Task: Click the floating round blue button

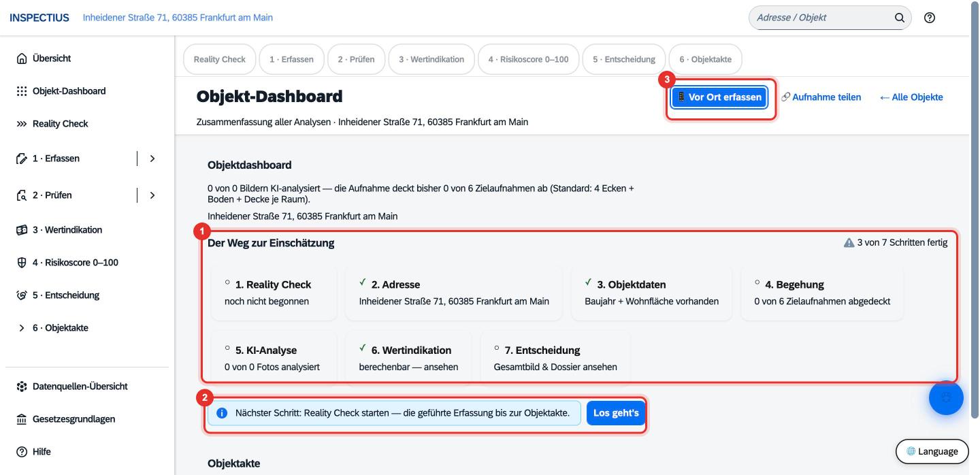Action: tap(946, 397)
